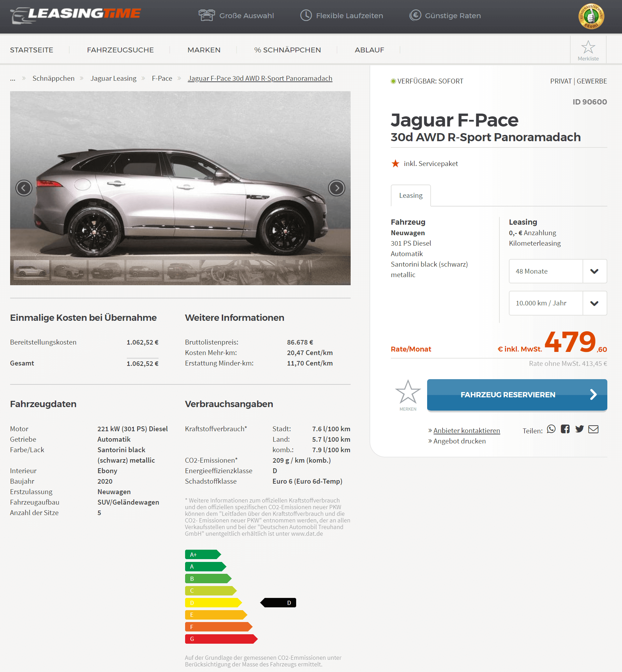Expand the km / Jahr dropdown chevron
The height and width of the screenshot is (672, 622).
[594, 303]
